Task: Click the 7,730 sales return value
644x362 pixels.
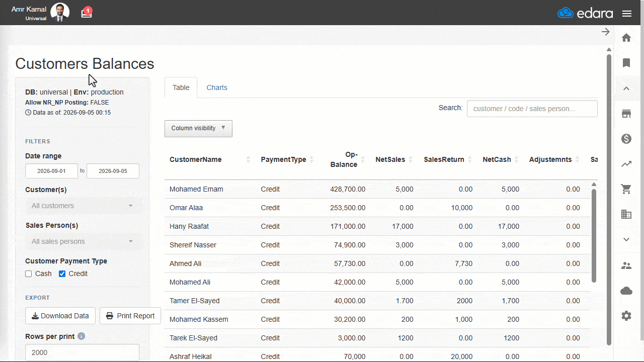Action: pos(463,263)
